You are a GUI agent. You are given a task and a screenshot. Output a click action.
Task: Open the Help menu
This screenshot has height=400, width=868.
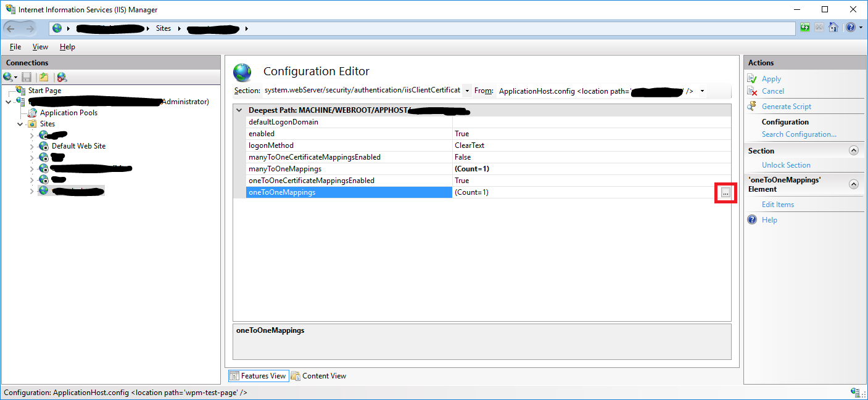[x=67, y=47]
